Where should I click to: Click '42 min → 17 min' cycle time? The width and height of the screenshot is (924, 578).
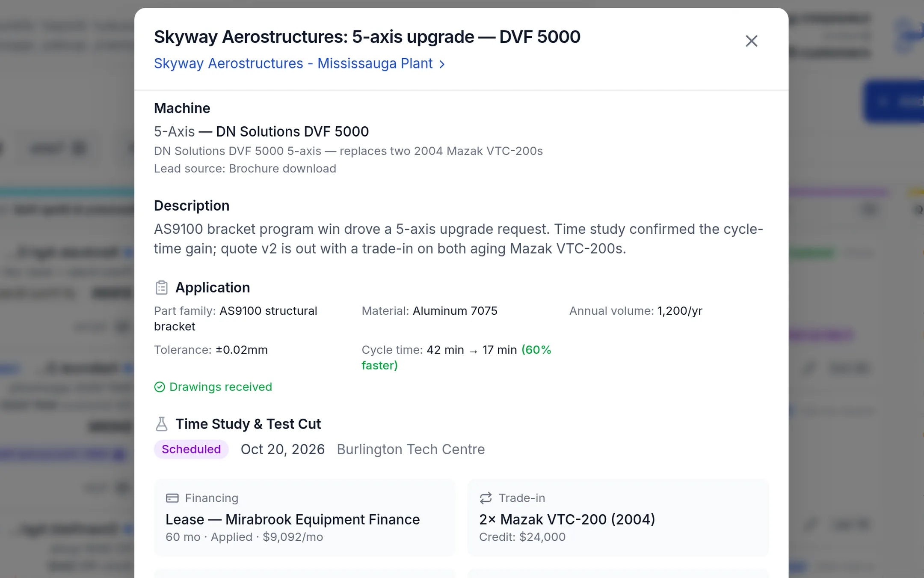coord(472,350)
